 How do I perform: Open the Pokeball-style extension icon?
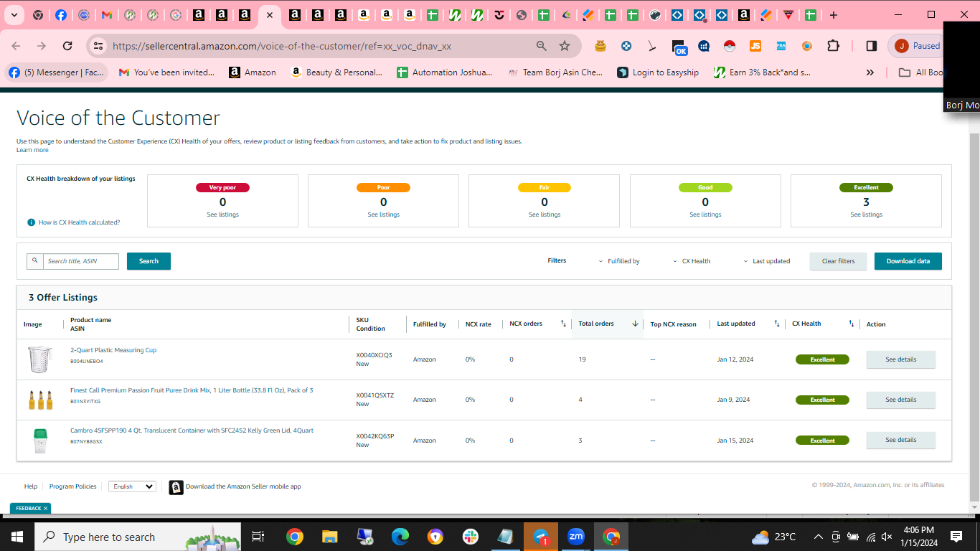tap(730, 46)
